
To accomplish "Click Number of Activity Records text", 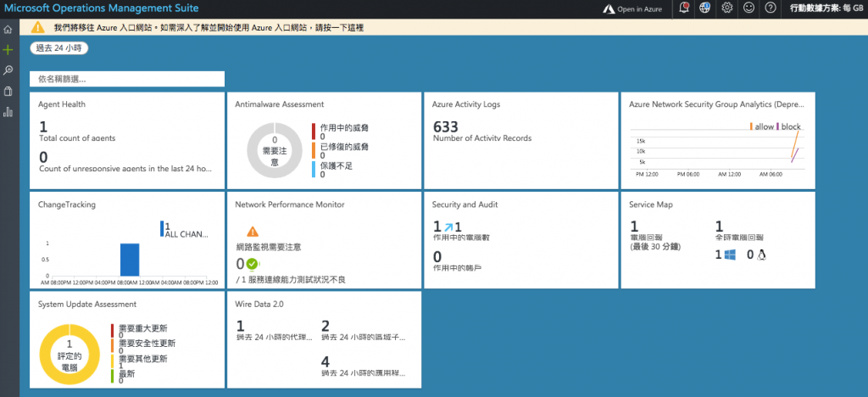I will [x=482, y=138].
